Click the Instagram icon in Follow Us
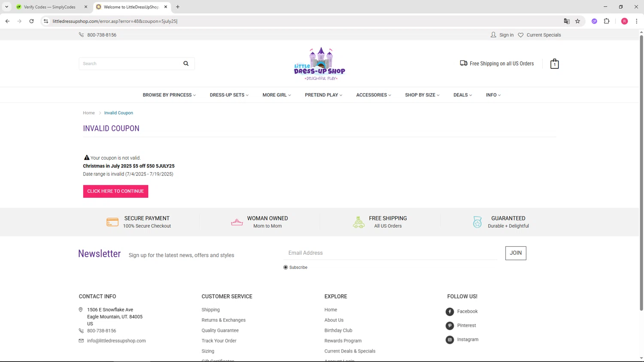 (450, 340)
